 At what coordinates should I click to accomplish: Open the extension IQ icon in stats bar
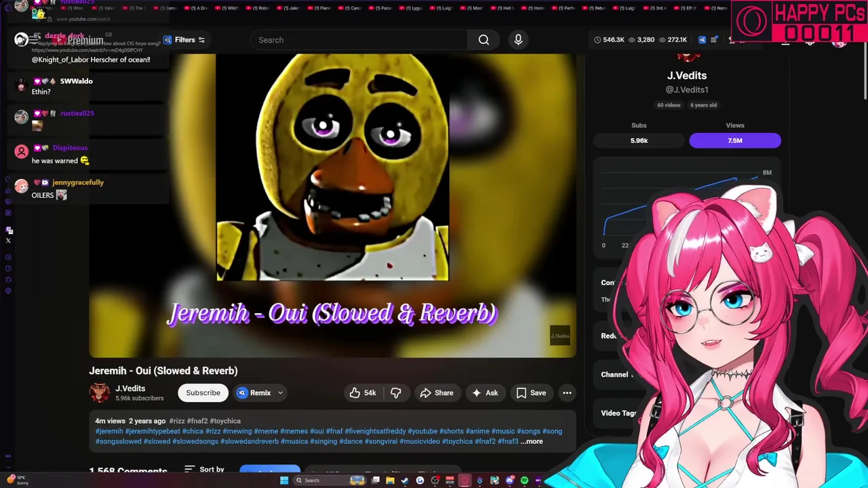(x=702, y=40)
